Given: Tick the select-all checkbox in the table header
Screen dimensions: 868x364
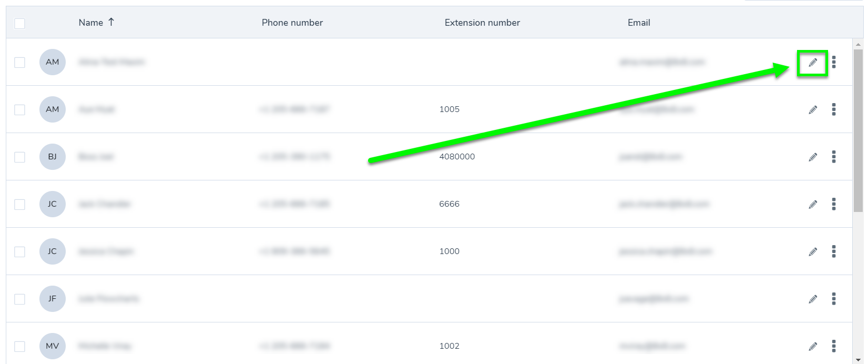Looking at the screenshot, I should (x=19, y=23).
